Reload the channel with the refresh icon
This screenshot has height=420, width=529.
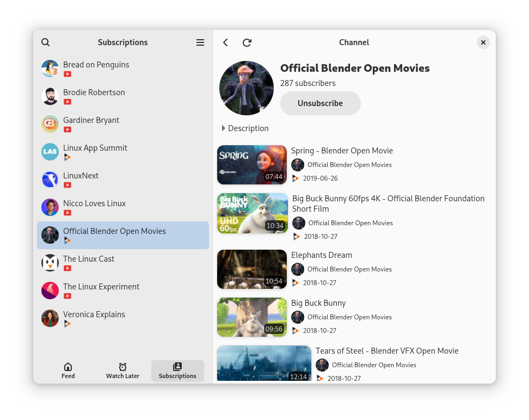point(247,42)
